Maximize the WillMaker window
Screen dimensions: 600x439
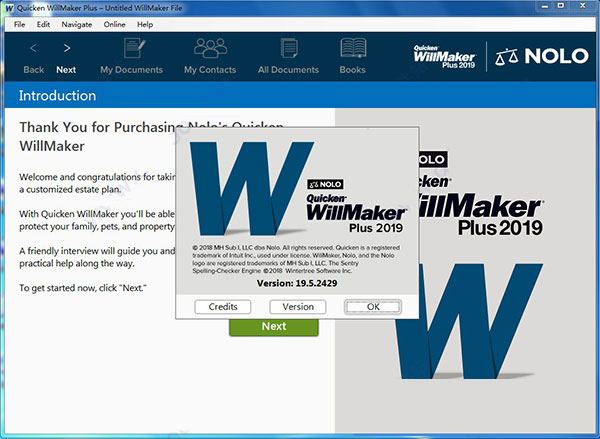point(561,6)
